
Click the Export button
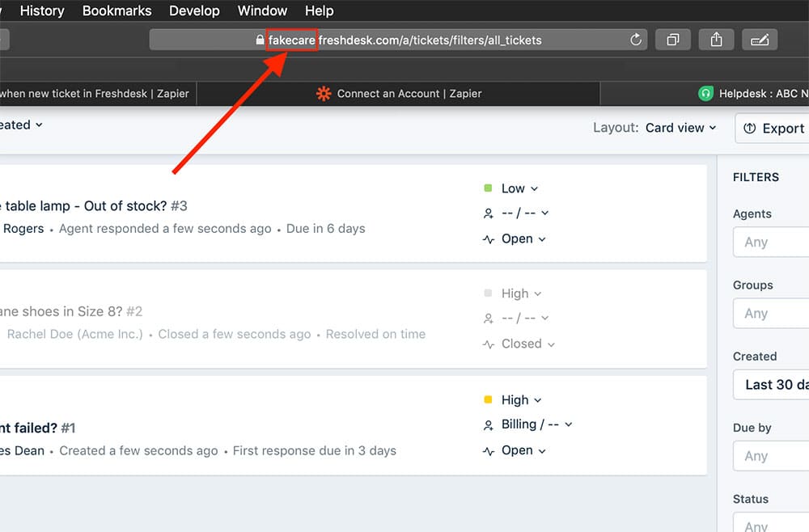773,129
